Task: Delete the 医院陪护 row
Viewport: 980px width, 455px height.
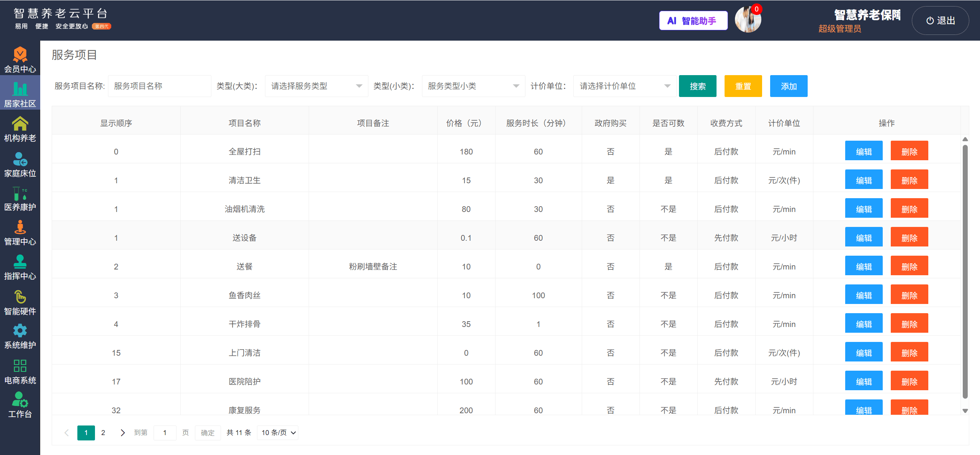Action: pyautogui.click(x=909, y=381)
